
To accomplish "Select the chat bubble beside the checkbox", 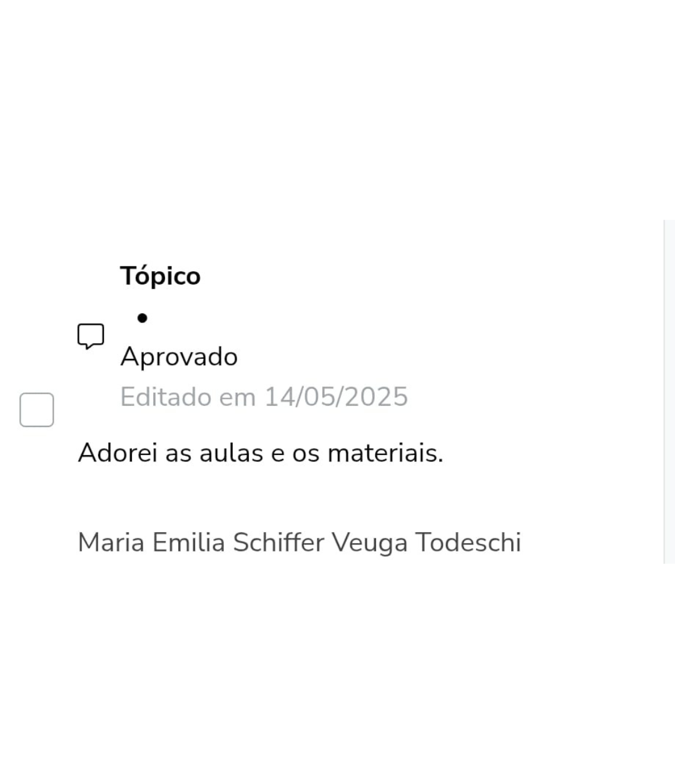I will [90, 336].
